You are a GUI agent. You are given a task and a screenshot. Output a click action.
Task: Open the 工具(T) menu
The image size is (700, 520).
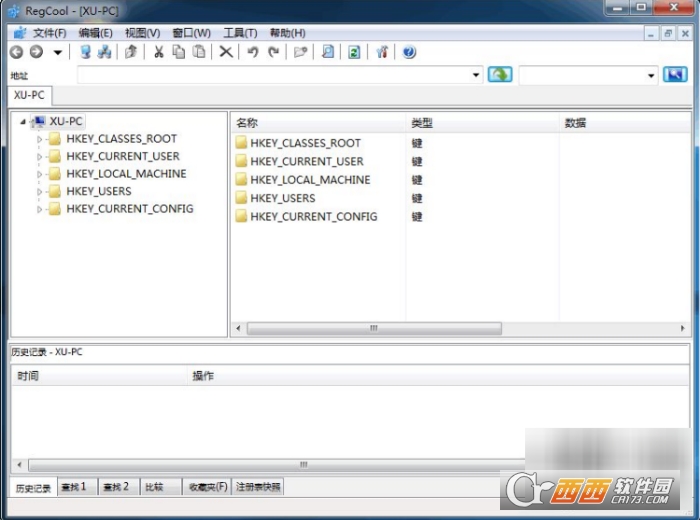click(240, 33)
